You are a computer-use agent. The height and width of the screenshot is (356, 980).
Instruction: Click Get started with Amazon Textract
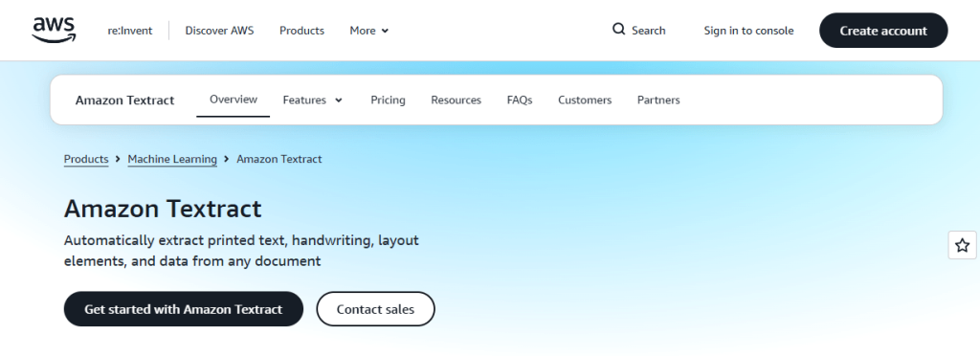pyautogui.click(x=183, y=308)
